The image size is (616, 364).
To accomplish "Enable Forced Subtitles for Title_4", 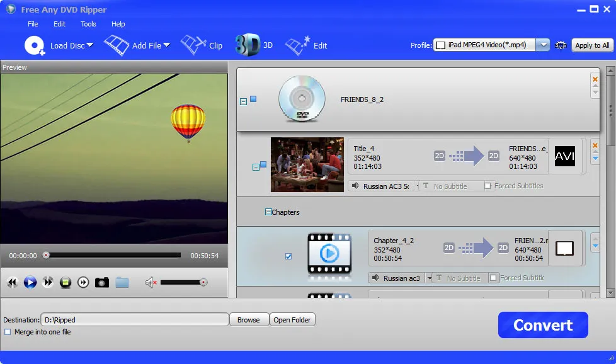I will tap(488, 185).
